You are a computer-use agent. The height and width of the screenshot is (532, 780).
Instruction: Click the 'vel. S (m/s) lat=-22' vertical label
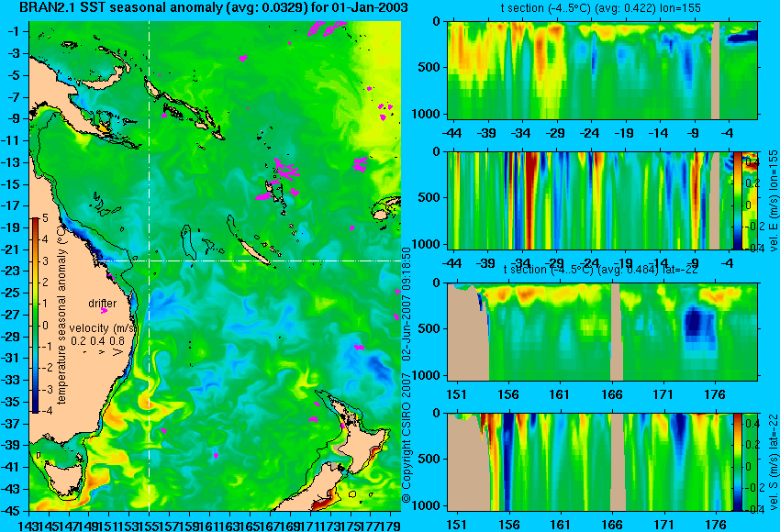[x=773, y=462]
